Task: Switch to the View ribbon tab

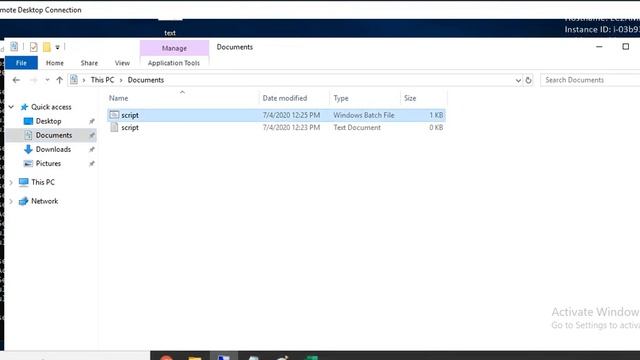Action: pyautogui.click(x=122, y=63)
